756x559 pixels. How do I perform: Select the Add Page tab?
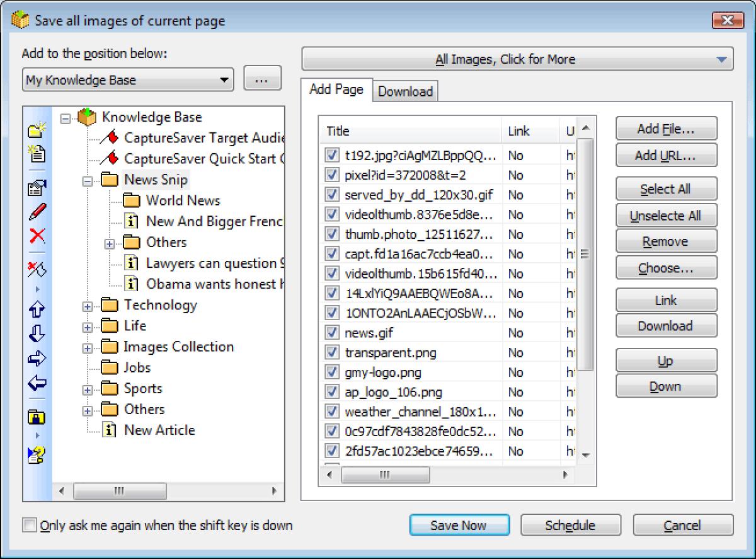click(x=336, y=90)
